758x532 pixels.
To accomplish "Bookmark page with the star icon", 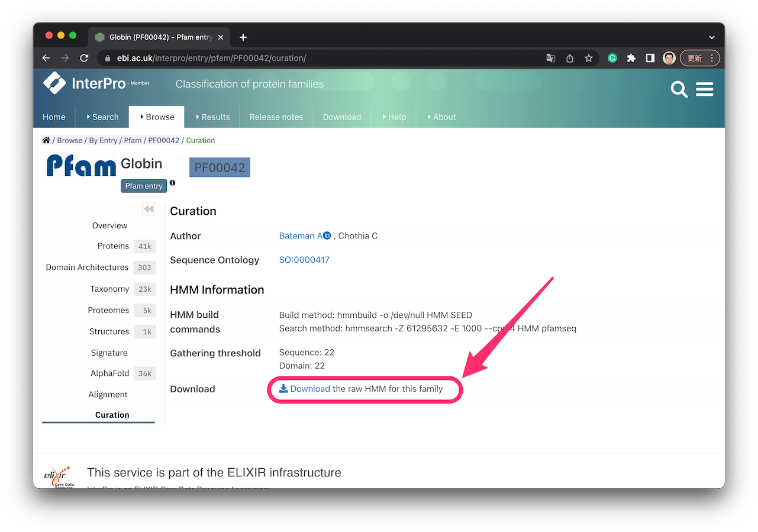I will pyautogui.click(x=588, y=58).
